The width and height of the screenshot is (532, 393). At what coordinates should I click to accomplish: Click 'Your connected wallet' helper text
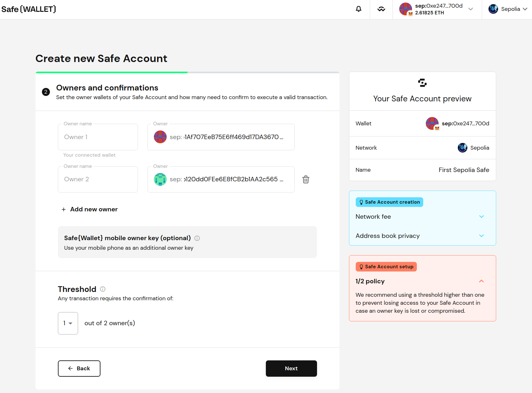(89, 155)
